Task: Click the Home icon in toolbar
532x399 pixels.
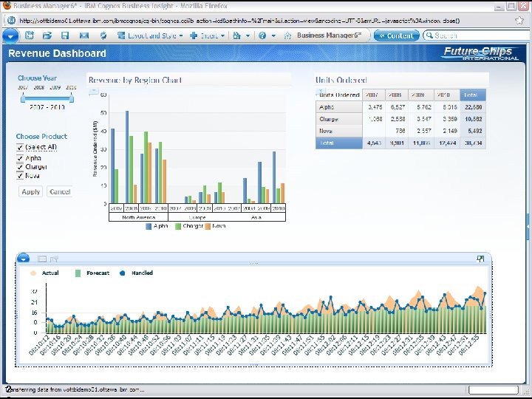Action: tap(287, 35)
